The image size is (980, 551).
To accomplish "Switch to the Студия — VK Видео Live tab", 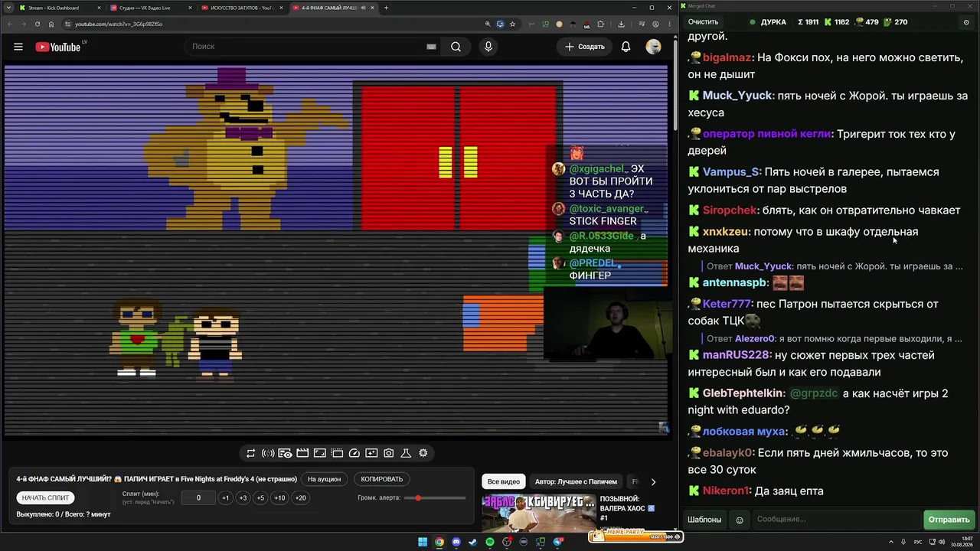I will (151, 8).
